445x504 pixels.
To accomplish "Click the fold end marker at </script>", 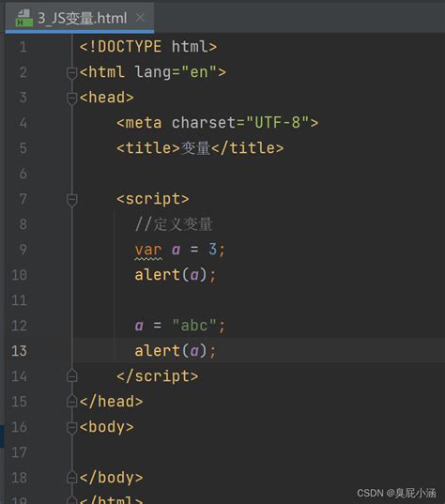I will coord(71,375).
